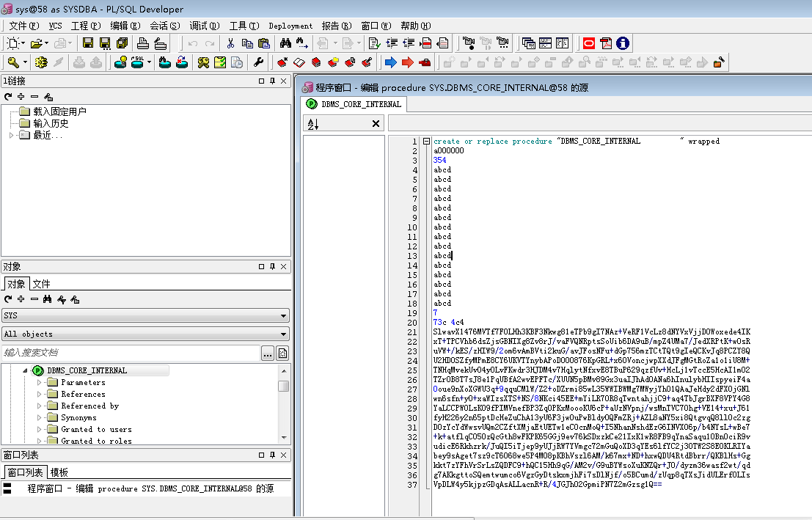Click the green procedure icon beside DBMS_CORE_INTERNAL
Image resolution: width=812 pixels, height=520 pixels.
tap(38, 370)
